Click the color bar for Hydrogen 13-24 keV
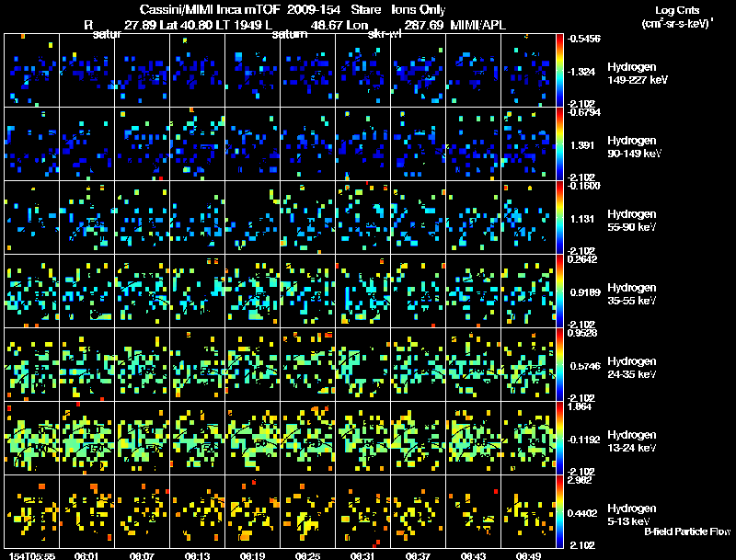 (559, 439)
